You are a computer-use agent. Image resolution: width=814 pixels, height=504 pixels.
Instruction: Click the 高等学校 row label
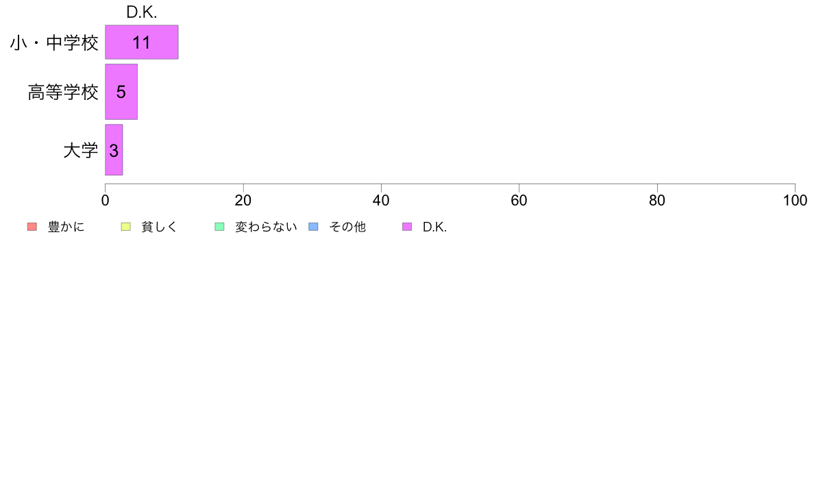click(63, 92)
